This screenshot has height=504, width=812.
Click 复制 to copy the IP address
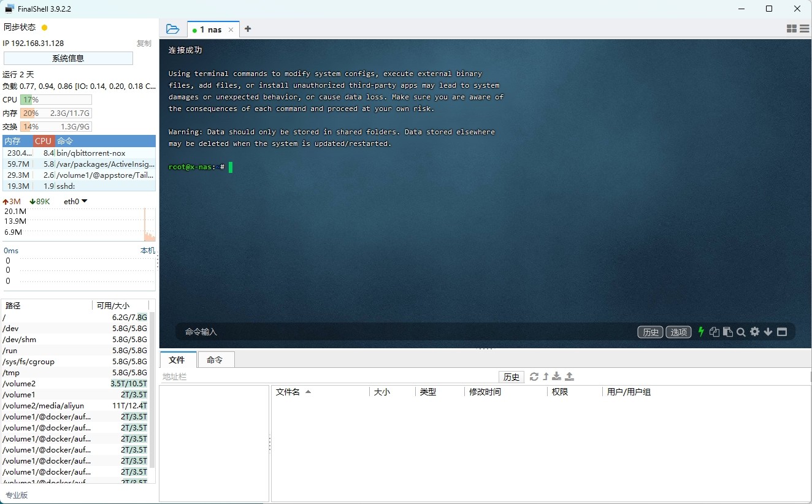click(x=144, y=43)
